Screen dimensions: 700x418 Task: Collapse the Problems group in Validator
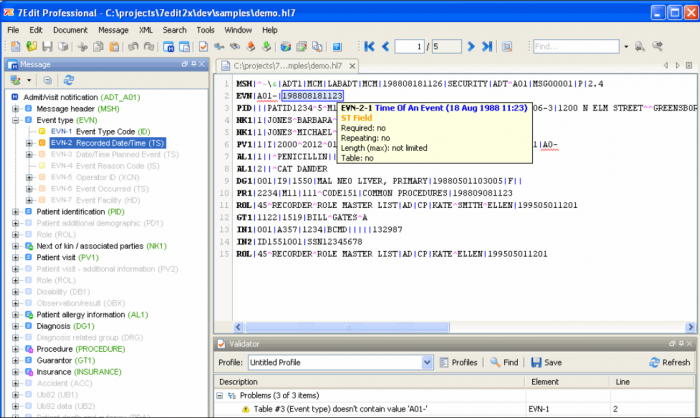click(x=220, y=396)
